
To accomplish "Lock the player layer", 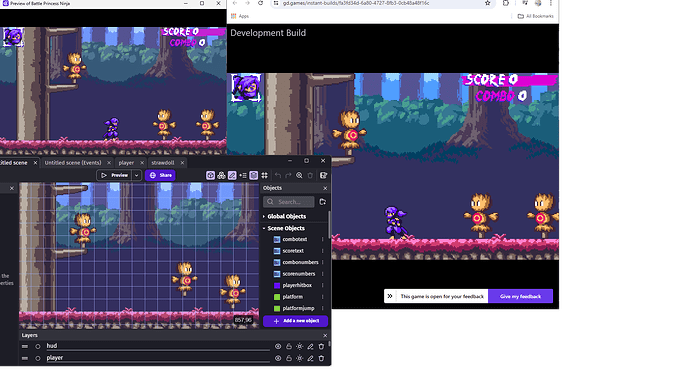I will click(289, 358).
